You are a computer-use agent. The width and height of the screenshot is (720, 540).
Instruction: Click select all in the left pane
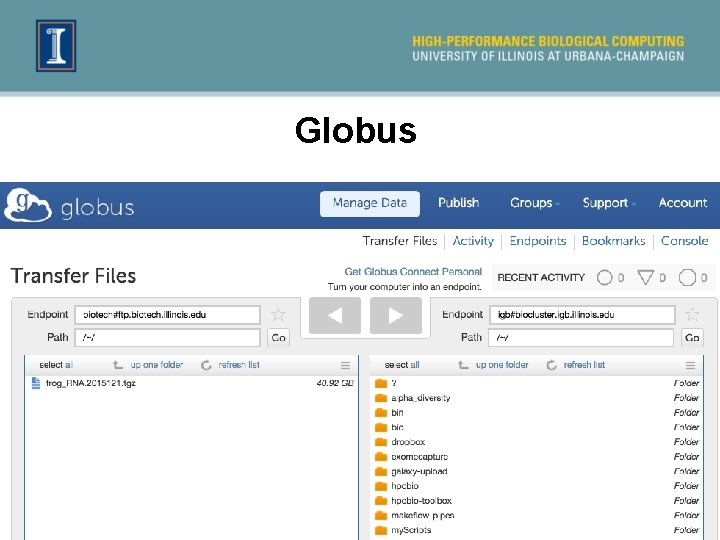(56, 365)
